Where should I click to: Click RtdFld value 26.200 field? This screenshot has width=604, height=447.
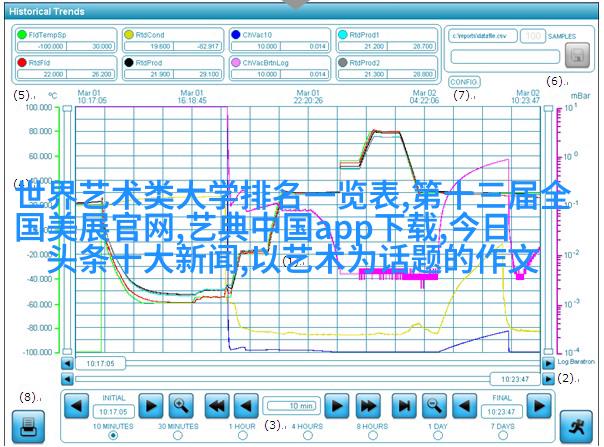click(x=91, y=74)
